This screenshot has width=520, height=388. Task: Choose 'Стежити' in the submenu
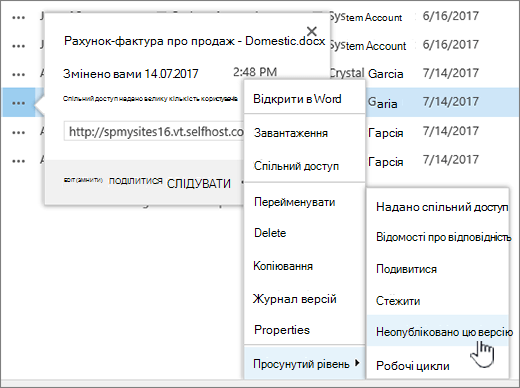[x=438, y=301]
